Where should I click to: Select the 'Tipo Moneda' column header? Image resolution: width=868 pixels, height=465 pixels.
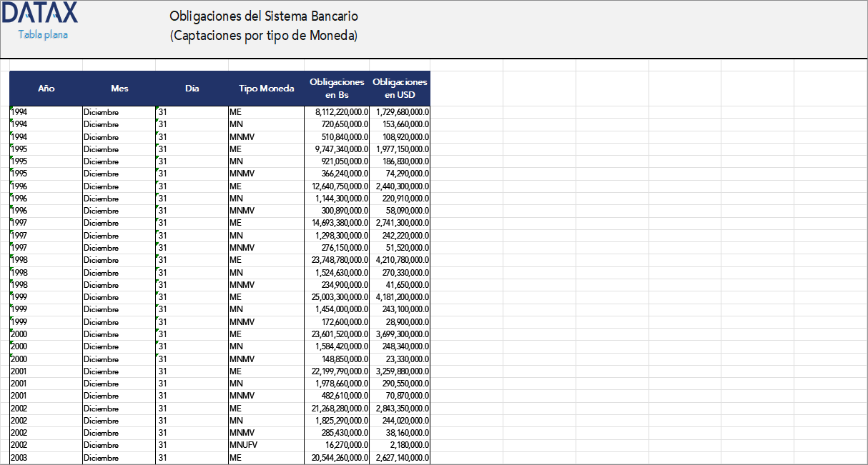(x=266, y=89)
